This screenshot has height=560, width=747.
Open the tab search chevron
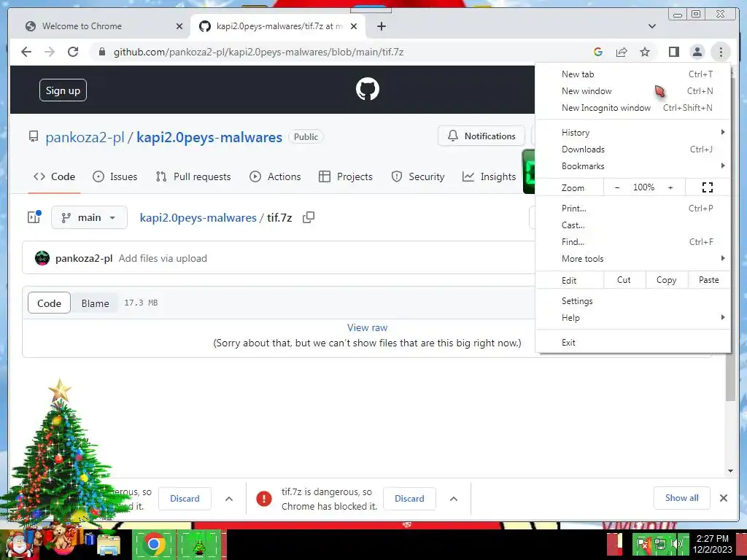651,26
